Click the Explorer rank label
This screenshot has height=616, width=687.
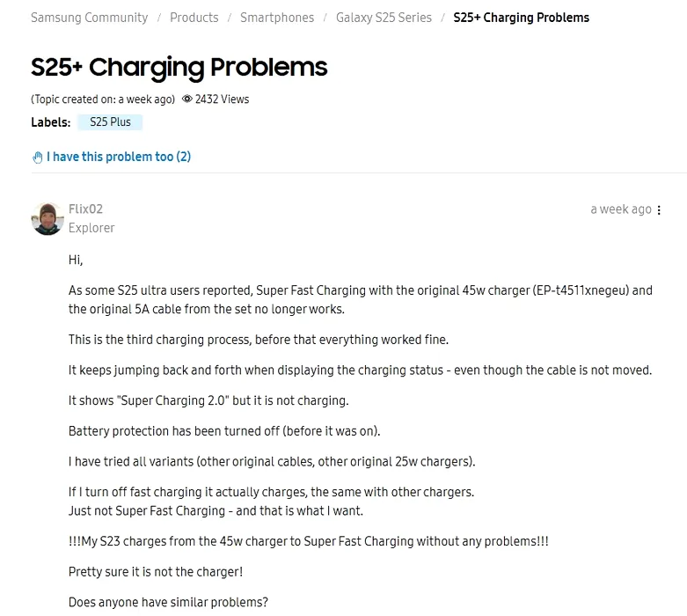[x=91, y=228]
